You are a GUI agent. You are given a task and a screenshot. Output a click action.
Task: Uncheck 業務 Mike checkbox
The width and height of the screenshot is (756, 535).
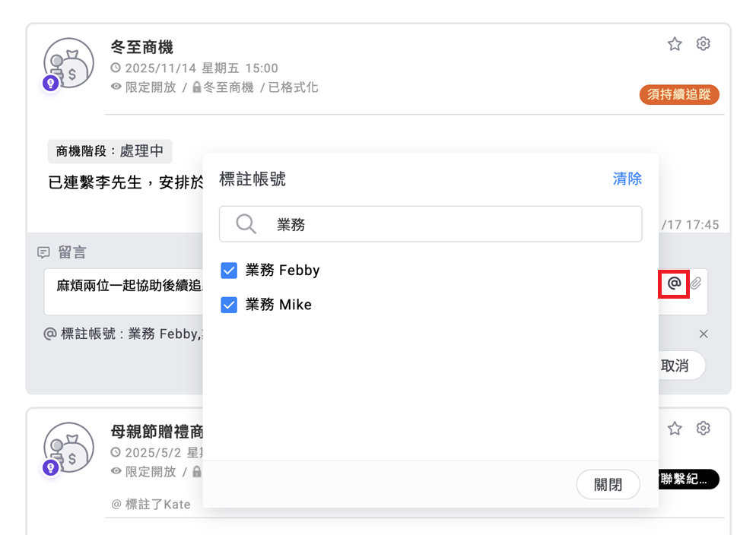(x=229, y=305)
